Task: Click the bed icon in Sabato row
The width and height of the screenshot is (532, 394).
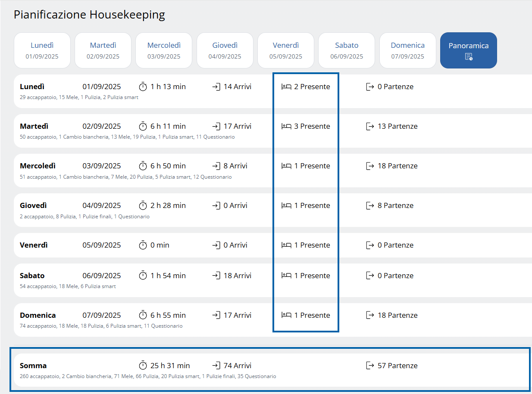Action: tap(286, 276)
